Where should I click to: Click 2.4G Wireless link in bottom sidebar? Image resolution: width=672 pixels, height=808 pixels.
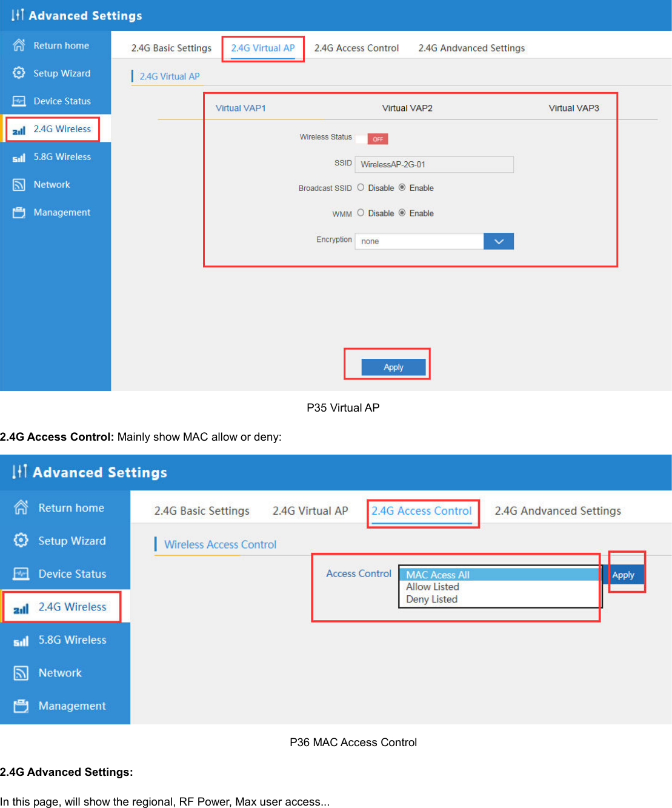(x=72, y=607)
